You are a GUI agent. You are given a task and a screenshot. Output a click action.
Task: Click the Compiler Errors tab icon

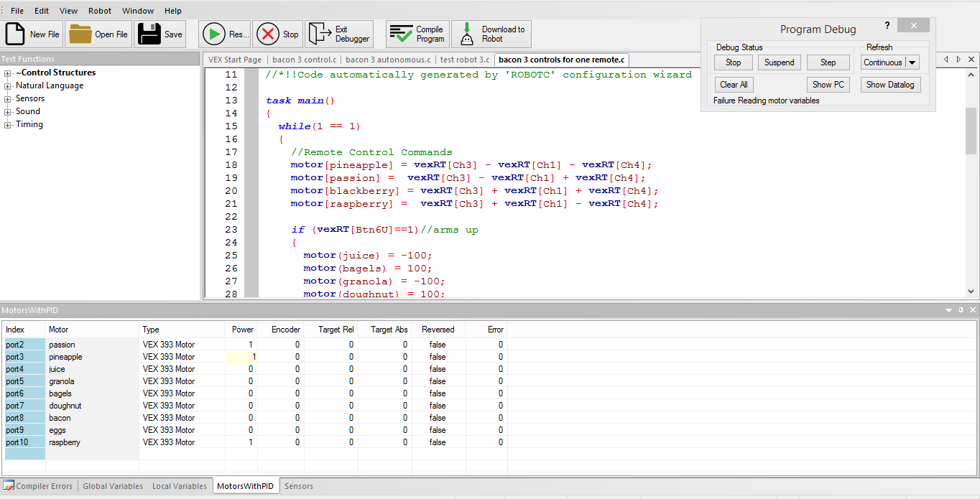coord(9,485)
